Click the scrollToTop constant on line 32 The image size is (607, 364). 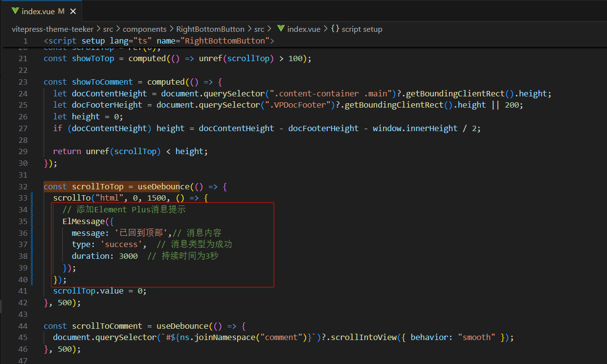tap(98, 186)
